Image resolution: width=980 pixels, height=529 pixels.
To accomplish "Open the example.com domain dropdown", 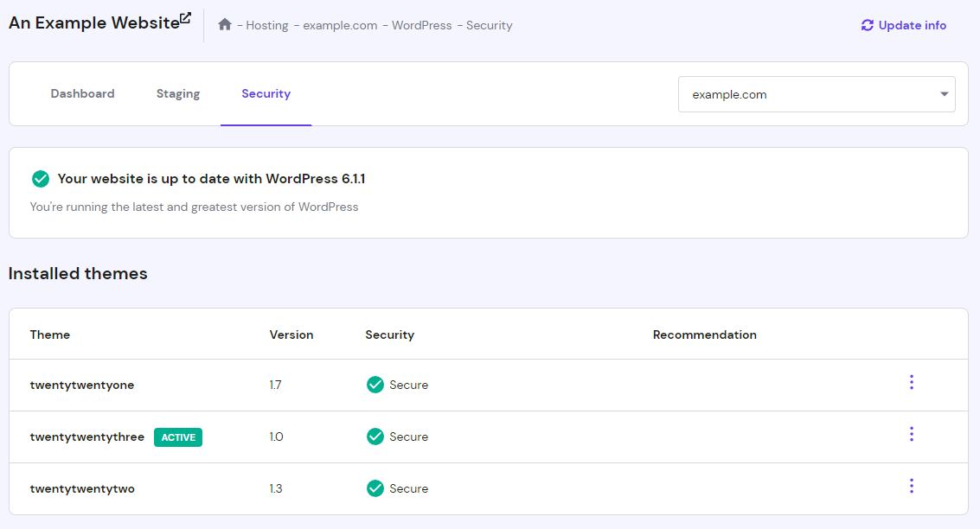I will point(817,93).
